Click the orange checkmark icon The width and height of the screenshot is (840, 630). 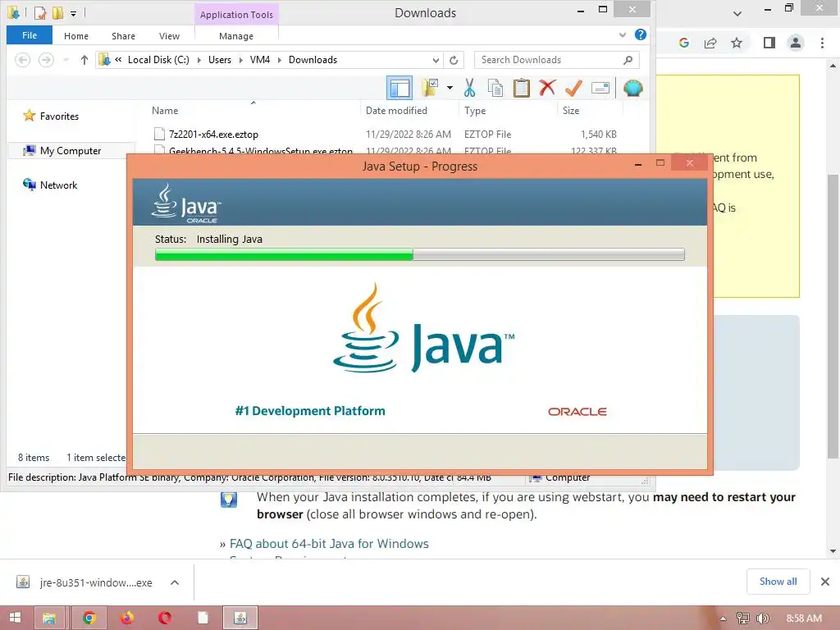pos(573,88)
